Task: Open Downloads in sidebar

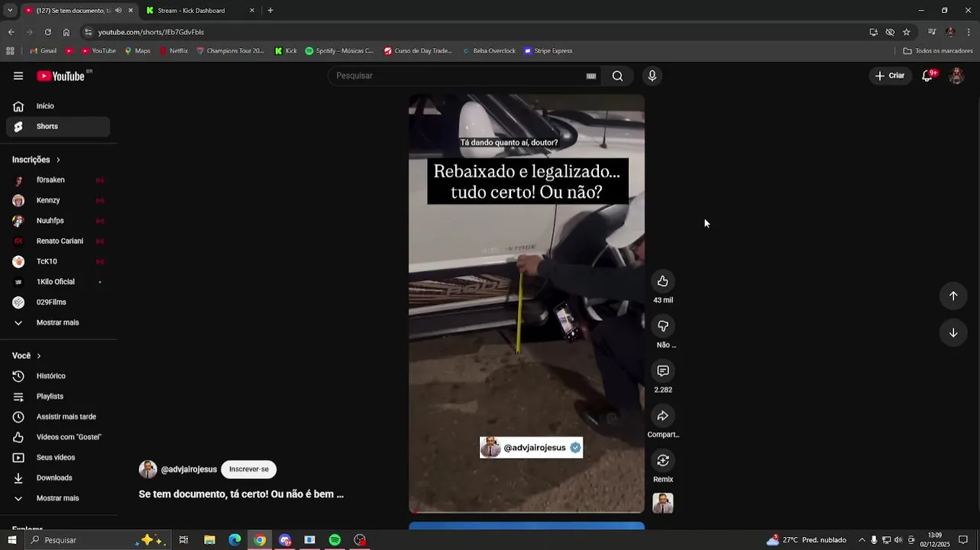Action: [x=58, y=478]
